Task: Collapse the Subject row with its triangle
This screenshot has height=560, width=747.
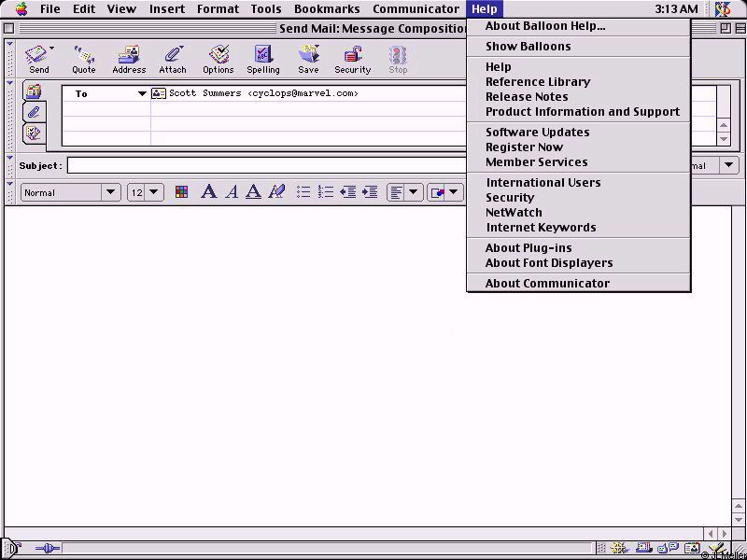Action: 10,157
